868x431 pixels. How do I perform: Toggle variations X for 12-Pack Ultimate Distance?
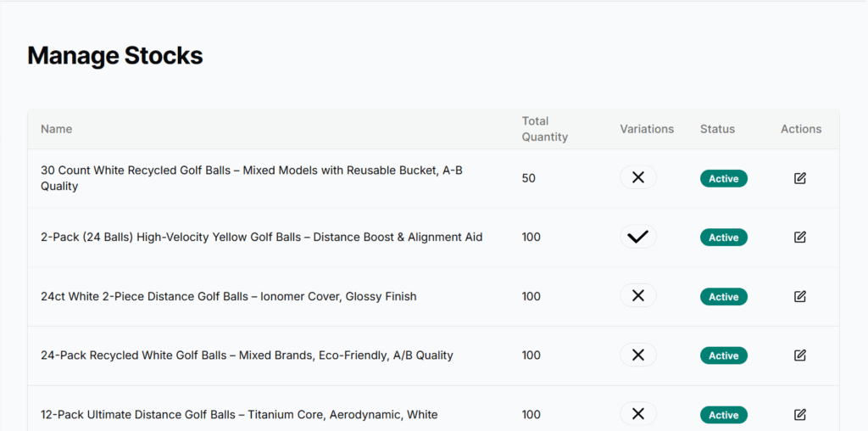pyautogui.click(x=638, y=414)
